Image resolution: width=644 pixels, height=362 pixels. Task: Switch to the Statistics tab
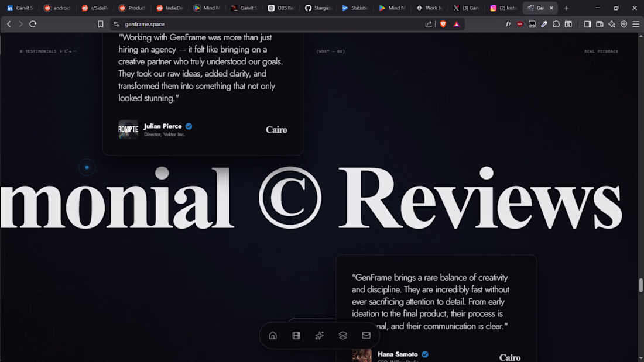click(356, 8)
